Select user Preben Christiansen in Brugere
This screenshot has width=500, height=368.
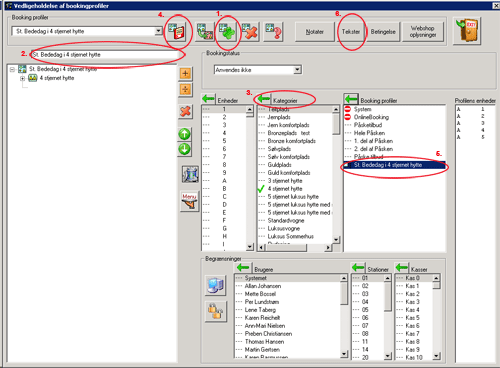coord(268,334)
